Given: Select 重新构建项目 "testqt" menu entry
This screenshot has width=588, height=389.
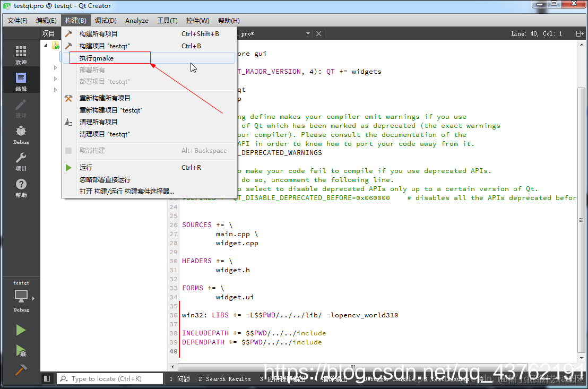Looking at the screenshot, I should click(149, 110).
